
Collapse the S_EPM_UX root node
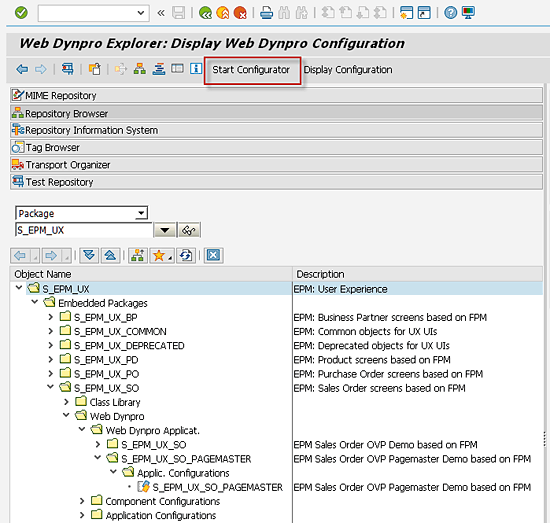(19, 288)
